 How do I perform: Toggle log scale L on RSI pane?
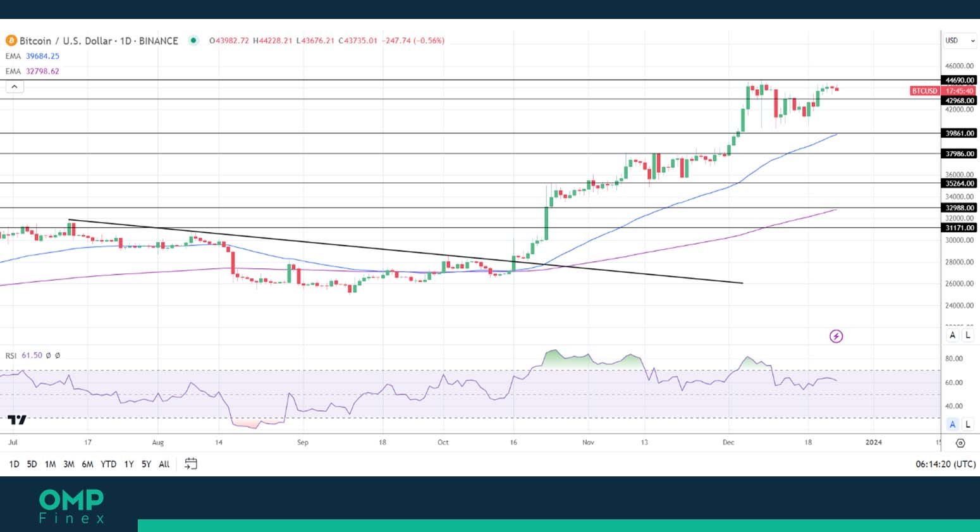point(968,424)
